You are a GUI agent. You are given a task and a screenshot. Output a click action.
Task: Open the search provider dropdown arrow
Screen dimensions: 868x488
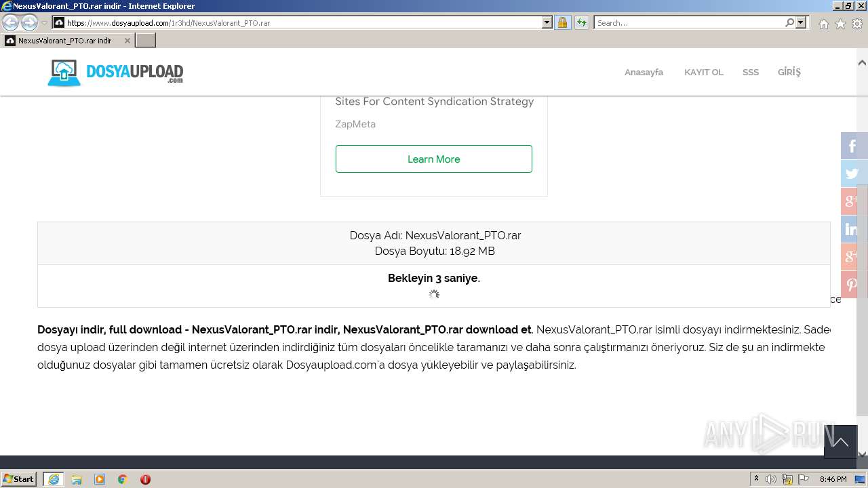click(801, 22)
